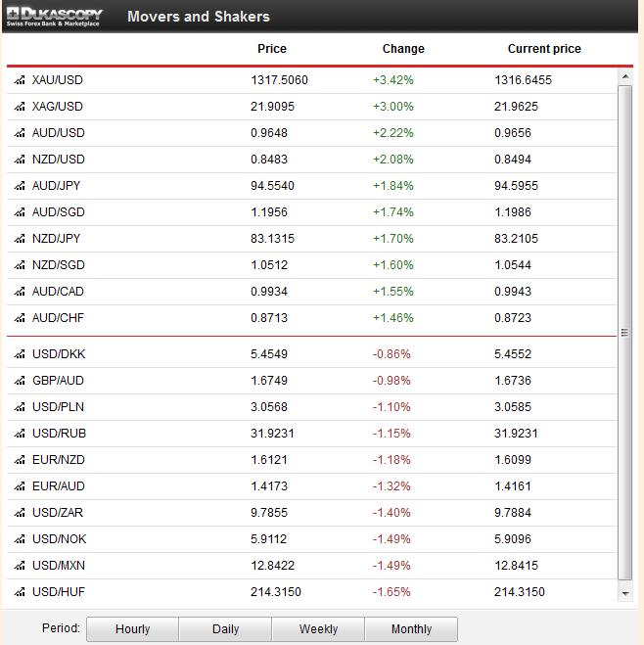The image size is (644, 645).
Task: Open the chart icon next to XAG/USD
Action: click(20, 107)
